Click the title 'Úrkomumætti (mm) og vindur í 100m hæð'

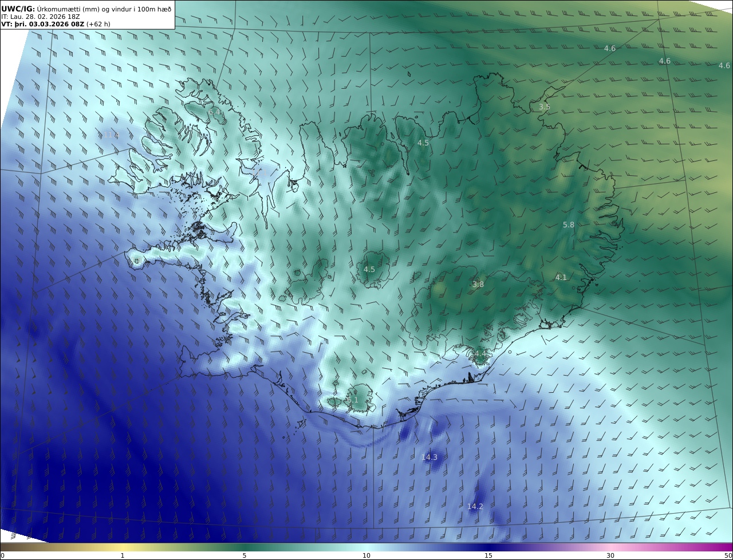(104, 9)
